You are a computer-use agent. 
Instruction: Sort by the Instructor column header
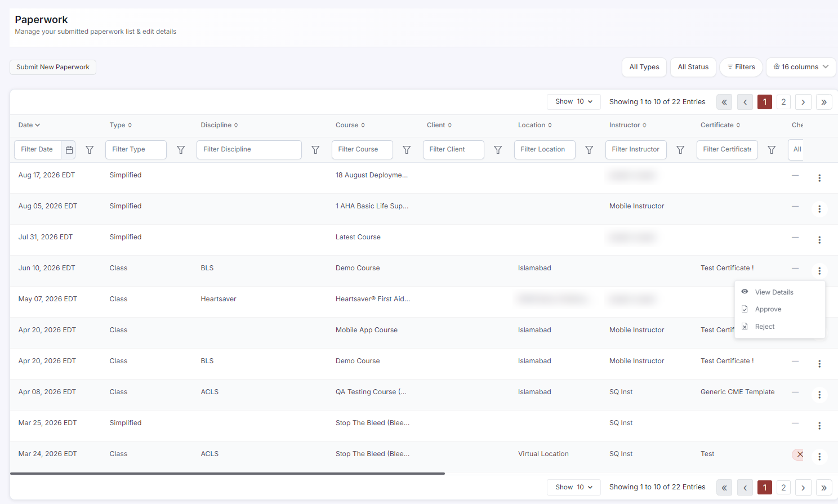pos(628,125)
